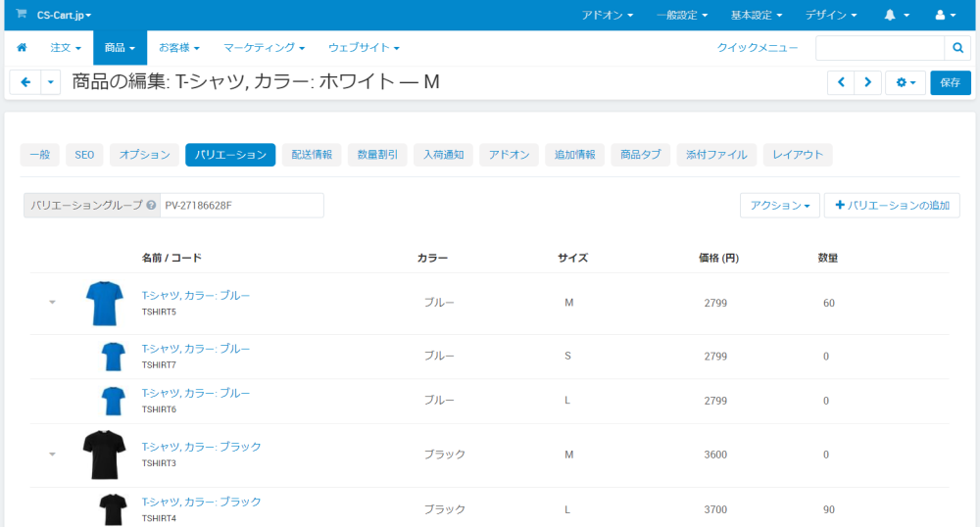Click the help icon beside バリエーショングループ
The image size is (980, 527).
[x=151, y=206]
